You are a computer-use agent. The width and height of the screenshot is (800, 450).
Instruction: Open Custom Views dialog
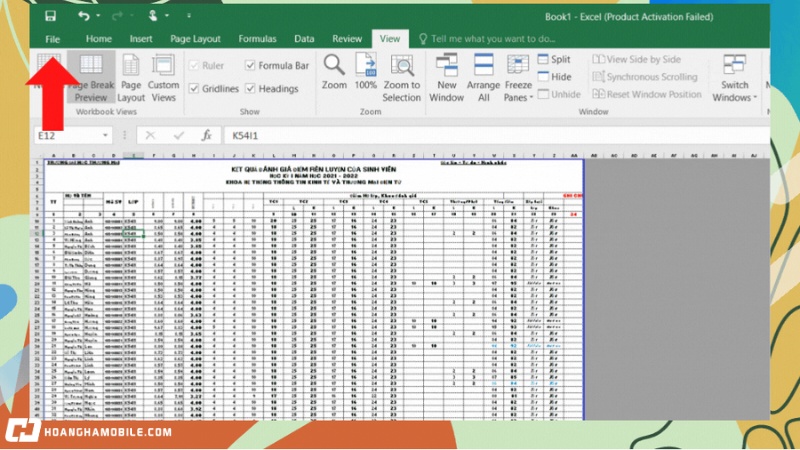tap(164, 77)
